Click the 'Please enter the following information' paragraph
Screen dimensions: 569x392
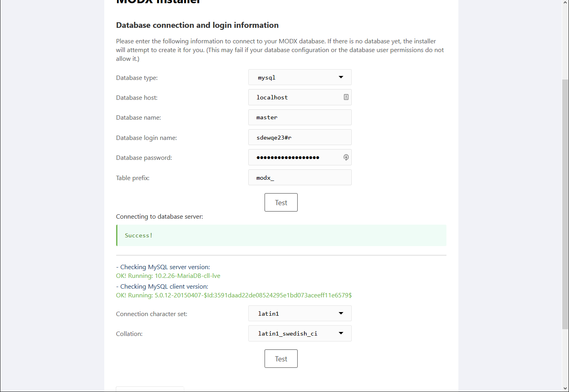pyautogui.click(x=280, y=50)
